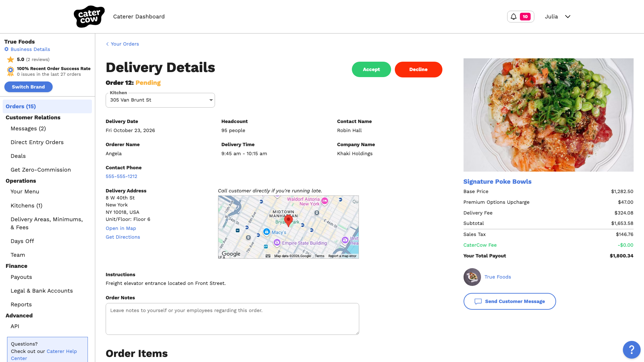This screenshot has height=362, width=644.
Task: Open the Caterer Help Center link
Action: tap(44, 355)
